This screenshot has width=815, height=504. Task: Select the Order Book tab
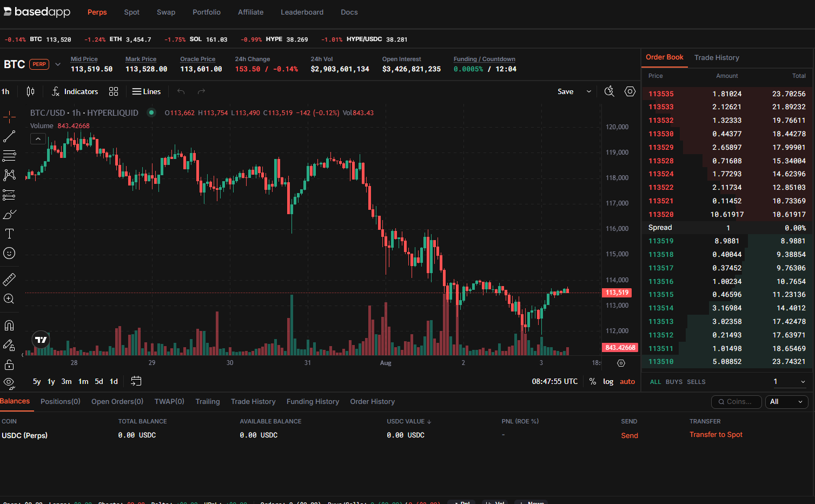[665, 57]
